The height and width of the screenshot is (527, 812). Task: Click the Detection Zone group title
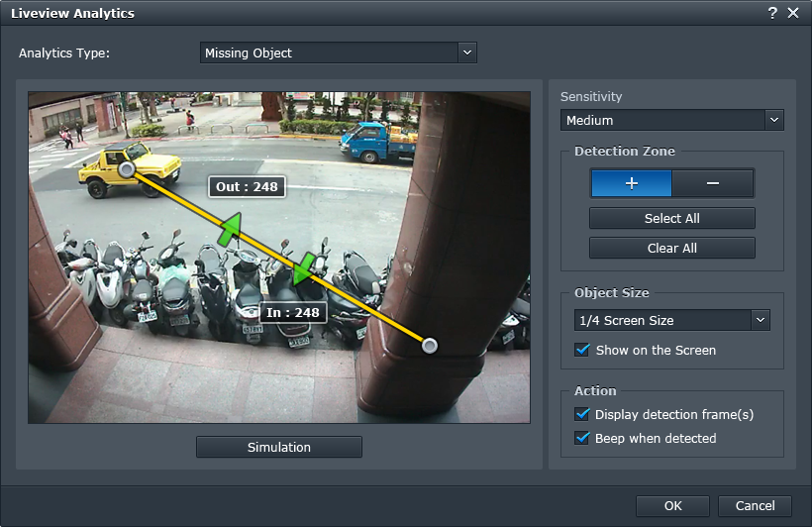click(625, 151)
